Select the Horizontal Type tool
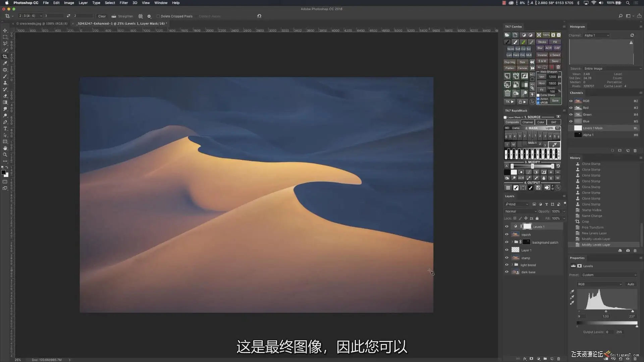Screen dimensions: 644x362 (5, 129)
